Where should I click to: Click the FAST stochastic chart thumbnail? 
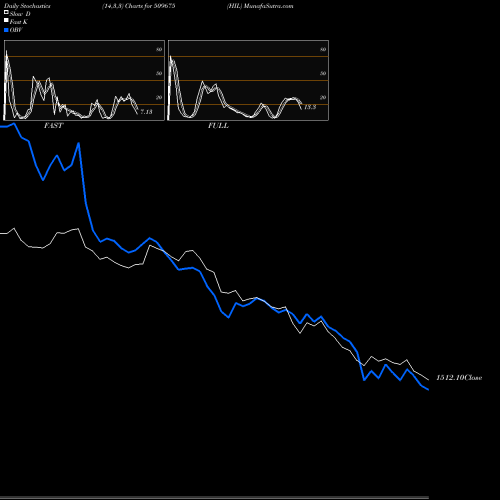[84, 80]
